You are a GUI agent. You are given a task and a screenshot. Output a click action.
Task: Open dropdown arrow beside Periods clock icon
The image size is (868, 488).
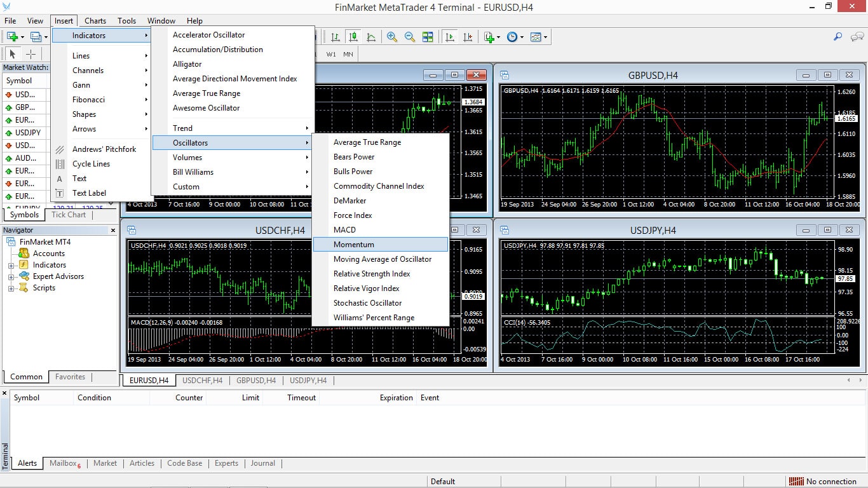point(522,37)
